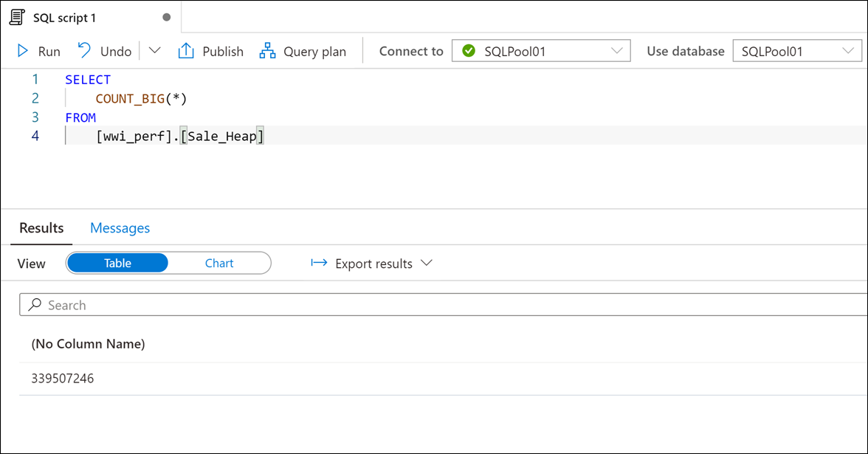Switch to the Messages tab
This screenshot has height=454, width=868.
click(120, 228)
